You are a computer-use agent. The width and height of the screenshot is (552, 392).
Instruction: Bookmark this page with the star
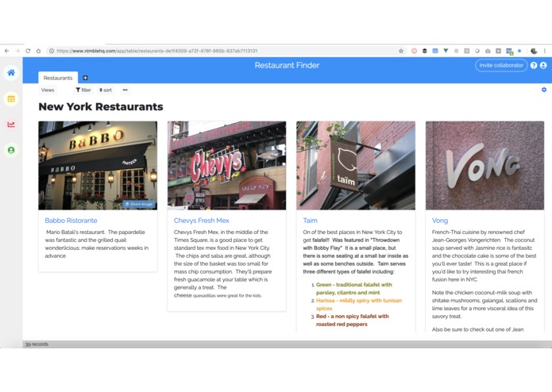click(x=401, y=51)
